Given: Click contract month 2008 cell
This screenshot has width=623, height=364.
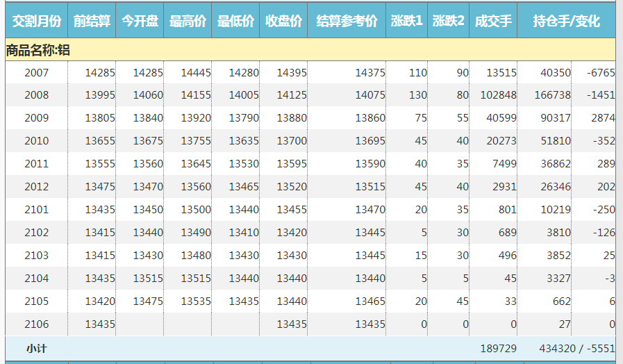Looking at the screenshot, I should pyautogui.click(x=37, y=95).
